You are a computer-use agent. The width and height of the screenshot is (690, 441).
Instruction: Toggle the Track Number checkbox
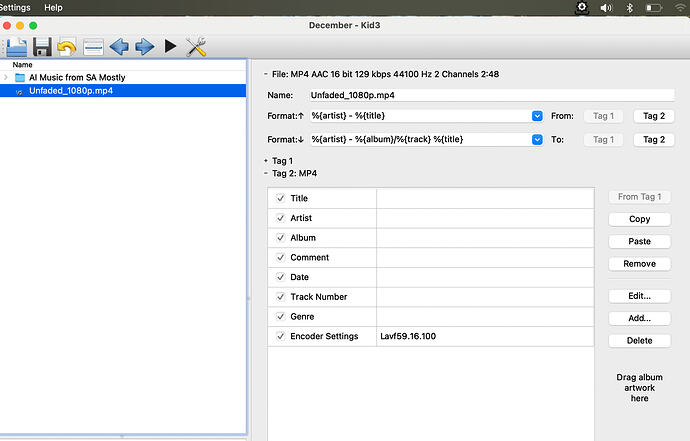pyautogui.click(x=280, y=297)
